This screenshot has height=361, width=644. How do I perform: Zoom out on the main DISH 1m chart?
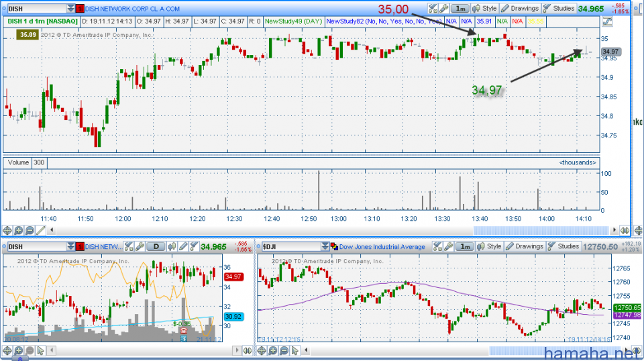pos(30,230)
